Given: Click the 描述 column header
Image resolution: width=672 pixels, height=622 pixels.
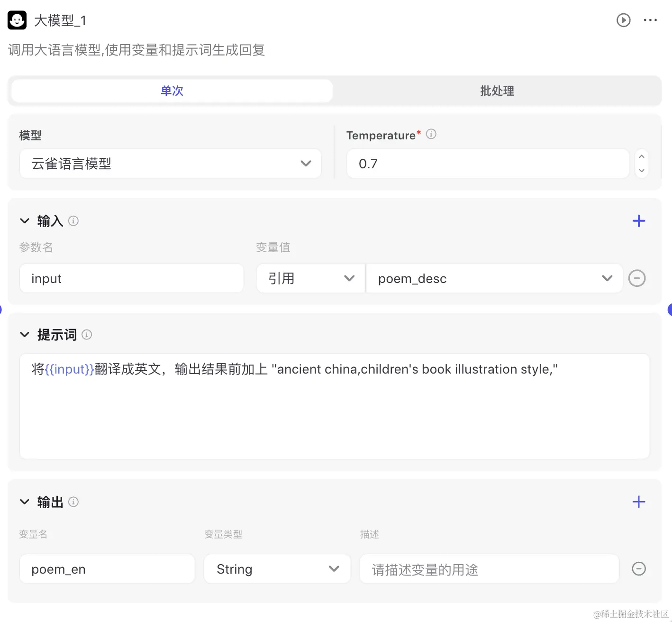Looking at the screenshot, I should tap(370, 534).
